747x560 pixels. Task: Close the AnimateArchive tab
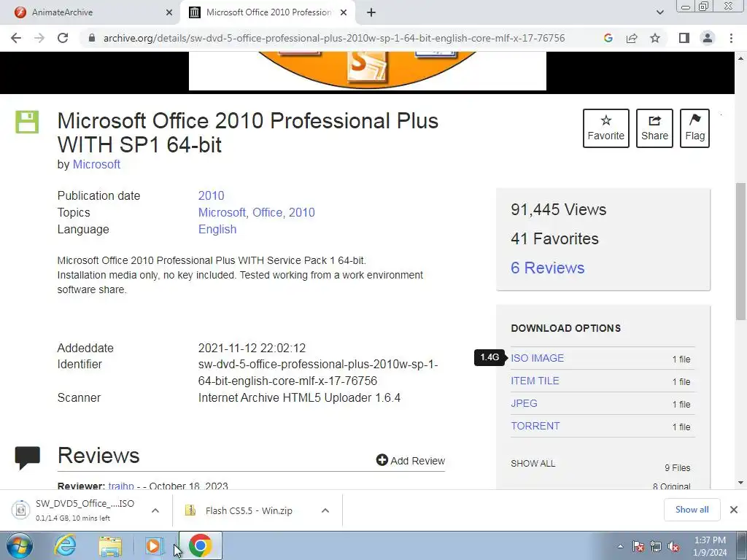point(169,12)
